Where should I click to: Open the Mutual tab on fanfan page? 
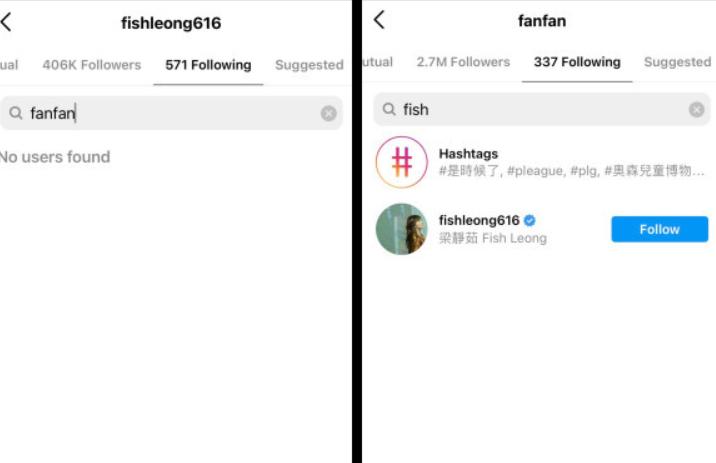point(378,62)
